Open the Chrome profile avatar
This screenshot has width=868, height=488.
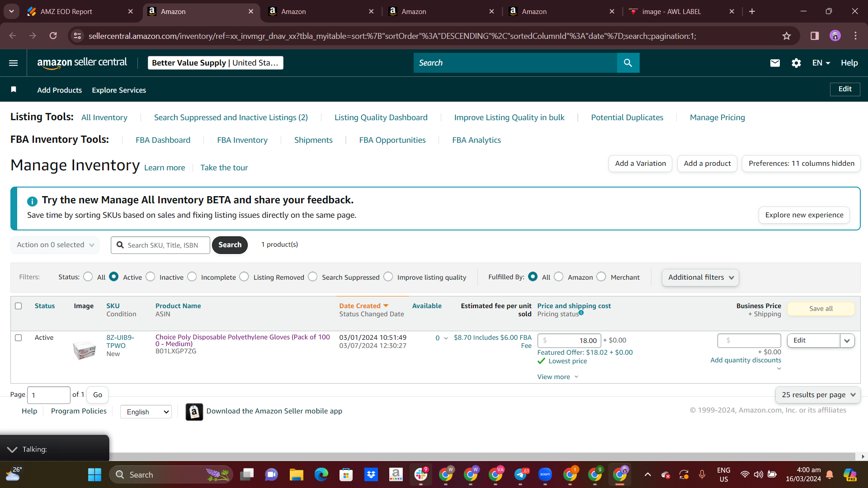coord(835,36)
